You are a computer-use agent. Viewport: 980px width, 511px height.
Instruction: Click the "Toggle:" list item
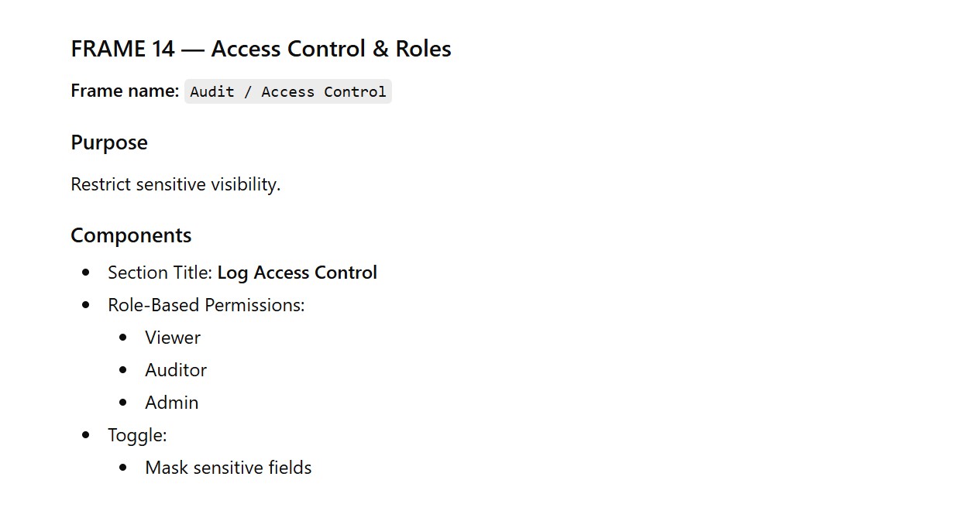click(137, 435)
